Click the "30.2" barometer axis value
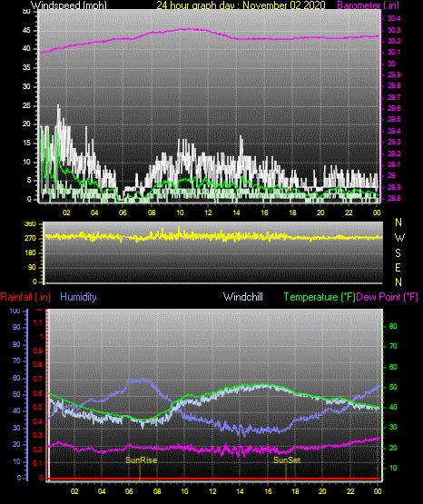 click(394, 41)
